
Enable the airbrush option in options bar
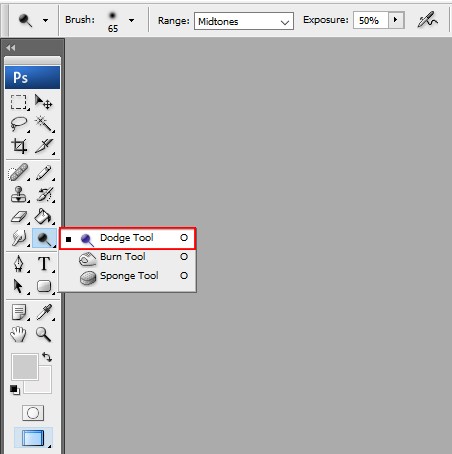coord(428,20)
